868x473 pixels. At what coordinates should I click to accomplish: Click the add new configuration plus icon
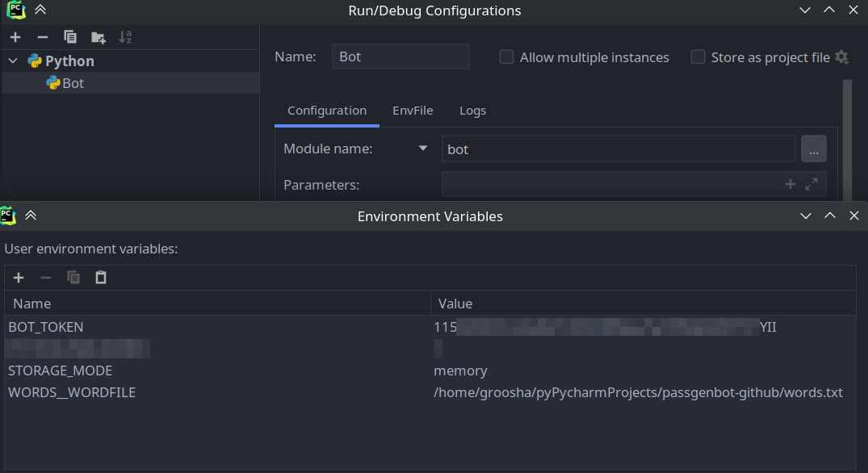[15, 37]
